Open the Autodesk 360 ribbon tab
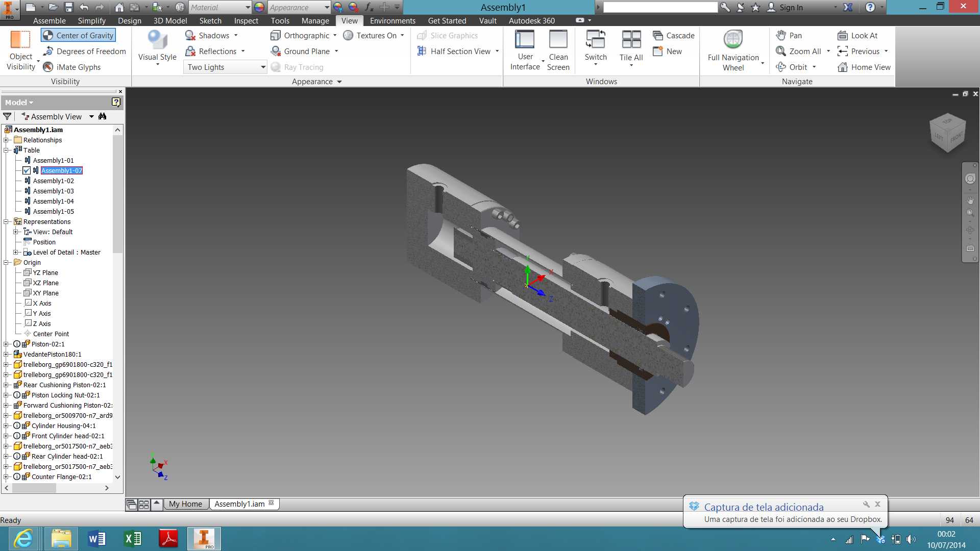 [x=531, y=20]
